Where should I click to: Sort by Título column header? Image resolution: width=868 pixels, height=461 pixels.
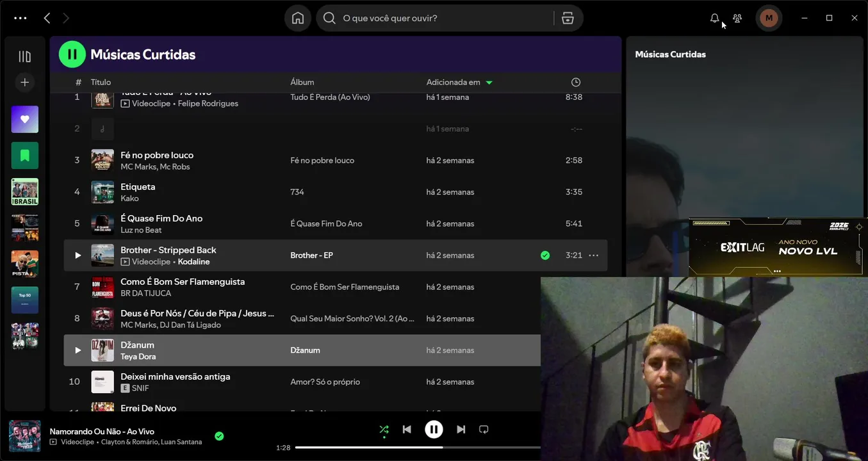(101, 82)
